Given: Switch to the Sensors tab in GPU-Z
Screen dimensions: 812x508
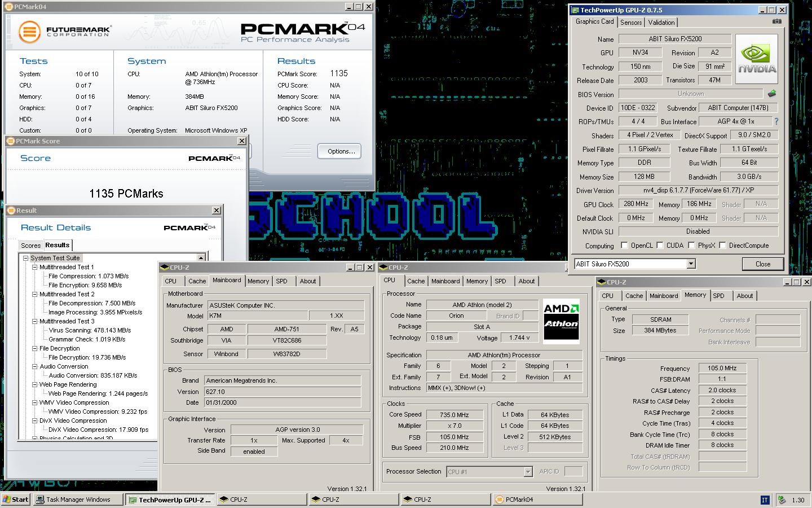Looking at the screenshot, I should tap(631, 23).
